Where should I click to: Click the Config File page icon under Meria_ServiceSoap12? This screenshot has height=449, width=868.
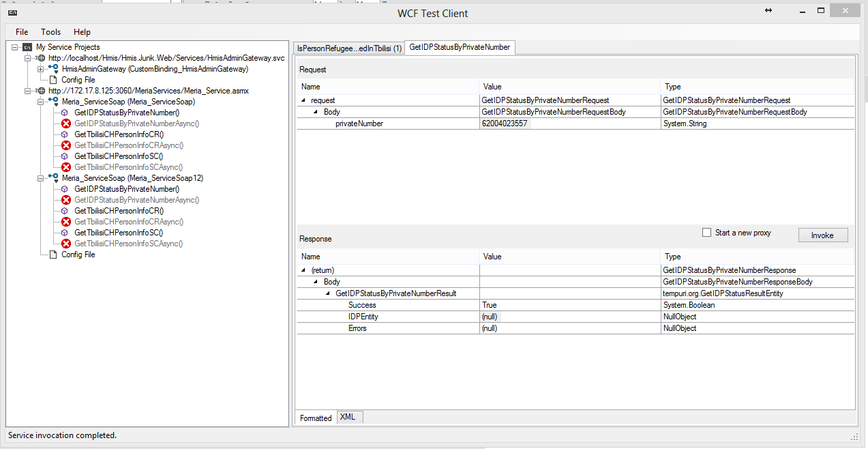(x=54, y=255)
